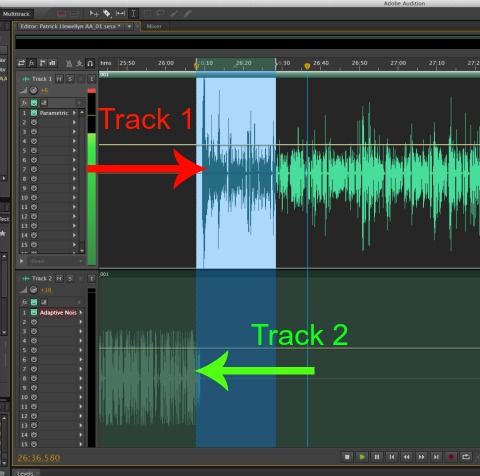480x476 pixels.
Task: Fast forward the playhead
Action: (422, 457)
